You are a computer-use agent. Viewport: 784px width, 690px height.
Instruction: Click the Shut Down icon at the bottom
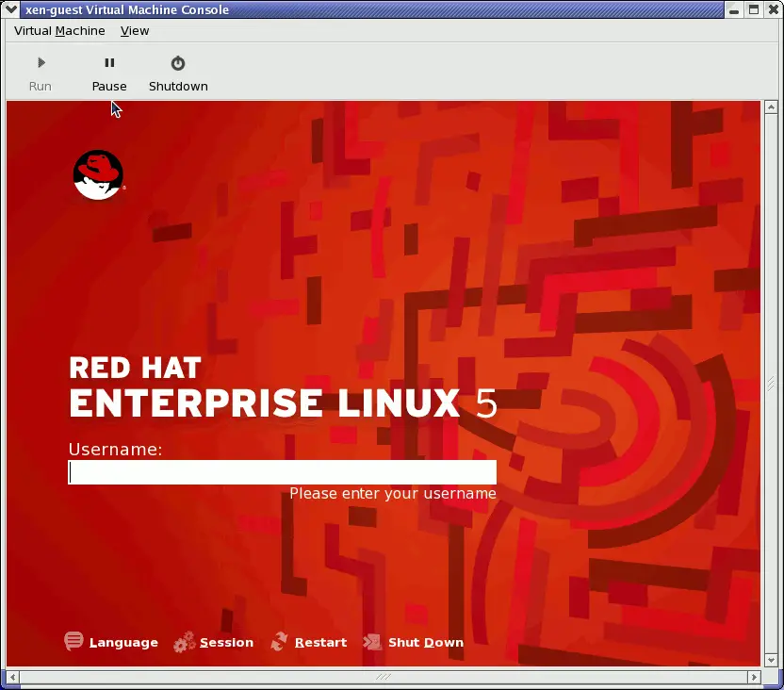[374, 641]
